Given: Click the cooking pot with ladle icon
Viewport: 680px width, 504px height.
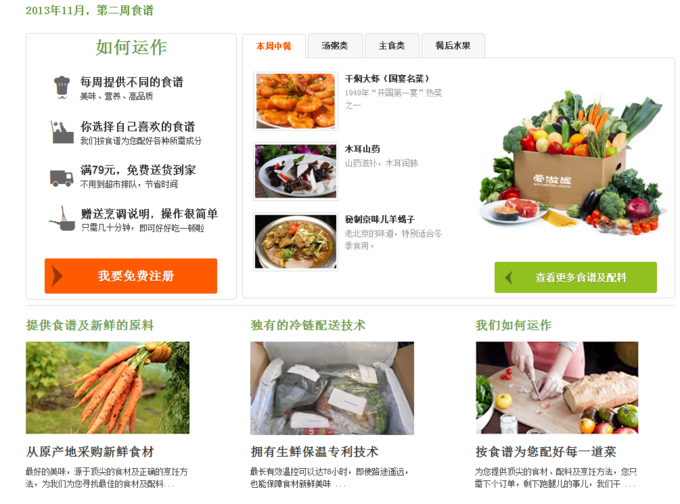Looking at the screenshot, I should coord(62,219).
